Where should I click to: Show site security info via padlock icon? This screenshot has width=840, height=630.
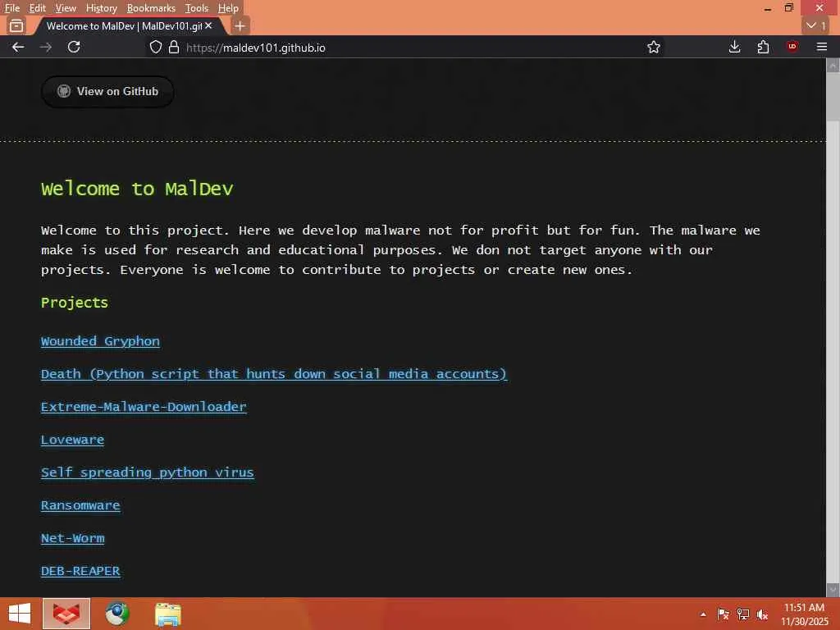pos(174,47)
